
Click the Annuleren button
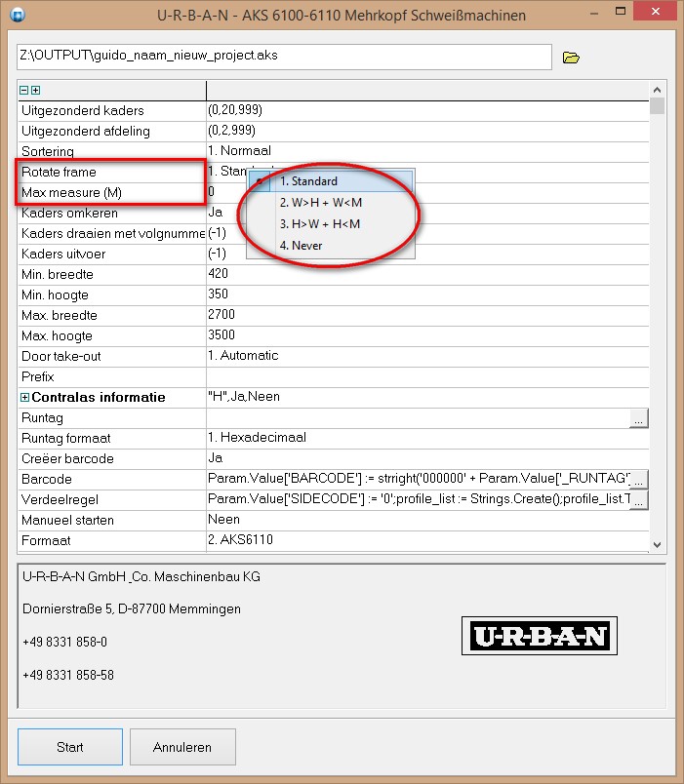click(182, 747)
